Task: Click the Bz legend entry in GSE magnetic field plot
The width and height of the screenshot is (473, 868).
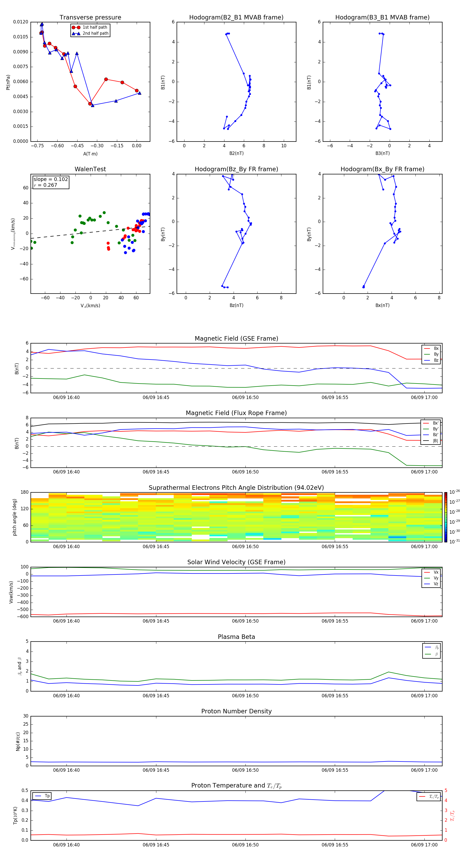Action: pos(431,360)
